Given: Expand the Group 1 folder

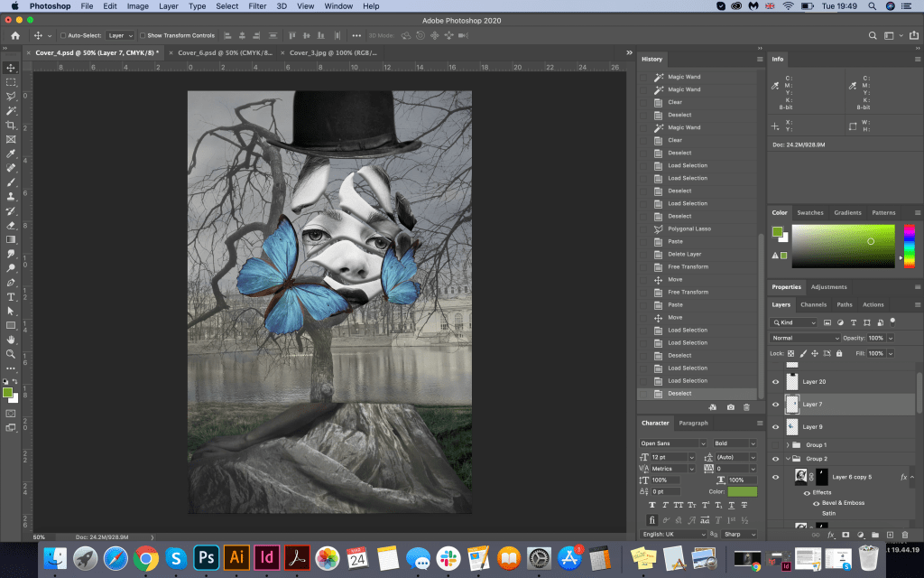Looking at the screenshot, I should [x=788, y=445].
